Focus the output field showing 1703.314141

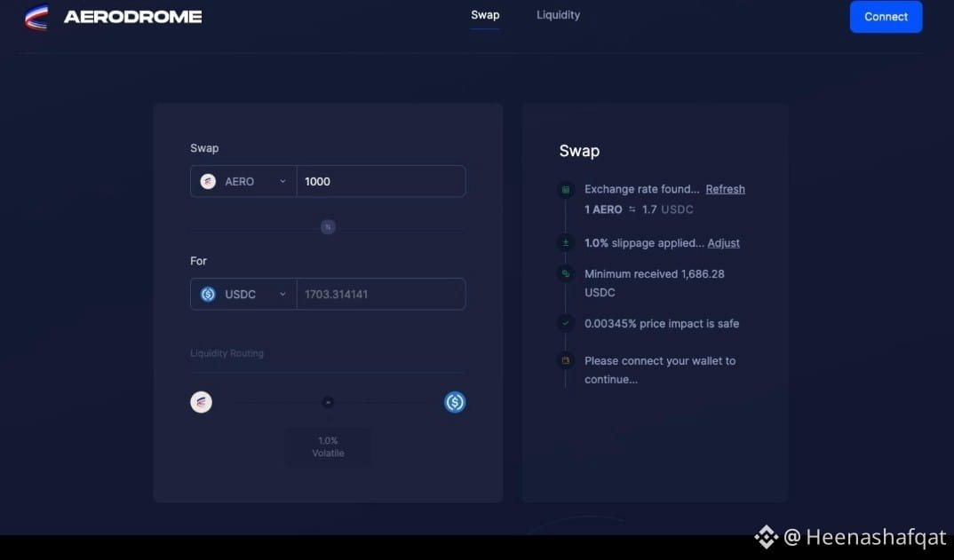point(381,295)
